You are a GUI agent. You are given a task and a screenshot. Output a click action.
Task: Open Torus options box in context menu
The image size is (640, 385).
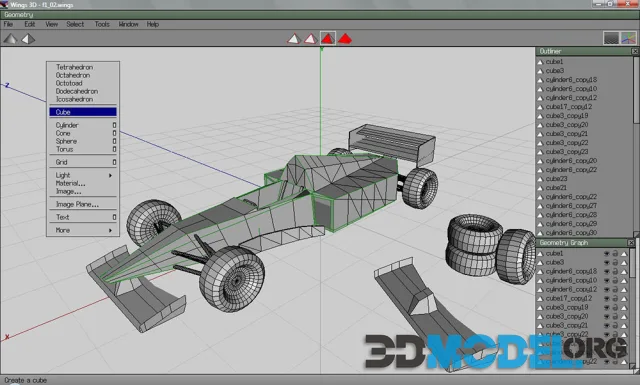(114, 149)
